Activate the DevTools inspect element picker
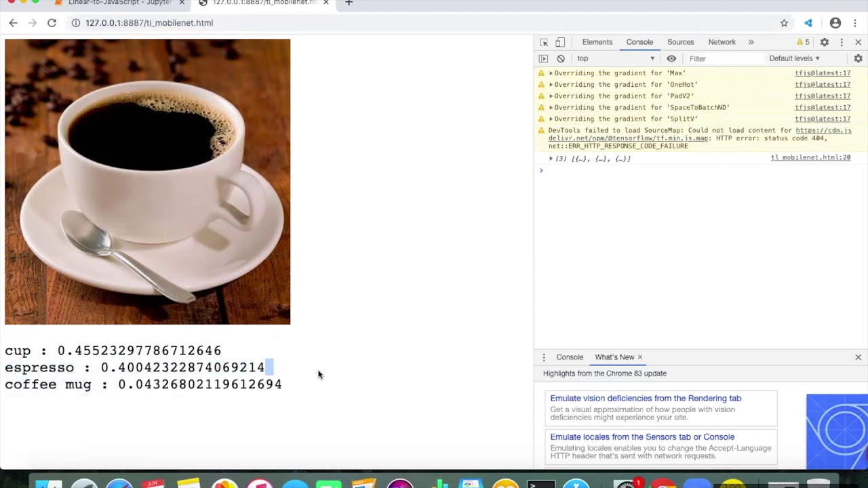Image resolution: width=868 pixels, height=488 pixels. pyautogui.click(x=544, y=42)
